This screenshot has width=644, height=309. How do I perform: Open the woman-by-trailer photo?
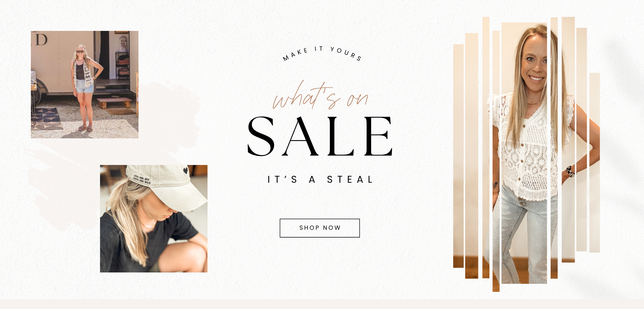[85, 85]
